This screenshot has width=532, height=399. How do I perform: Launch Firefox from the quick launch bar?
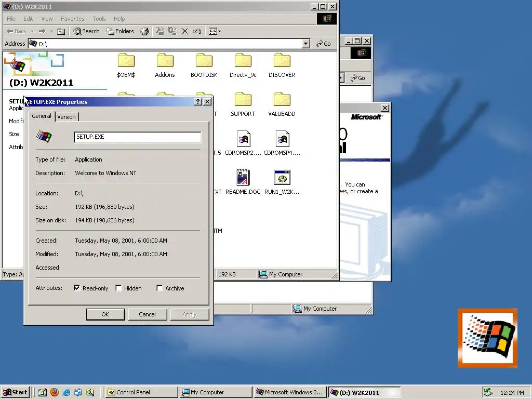tap(54, 392)
